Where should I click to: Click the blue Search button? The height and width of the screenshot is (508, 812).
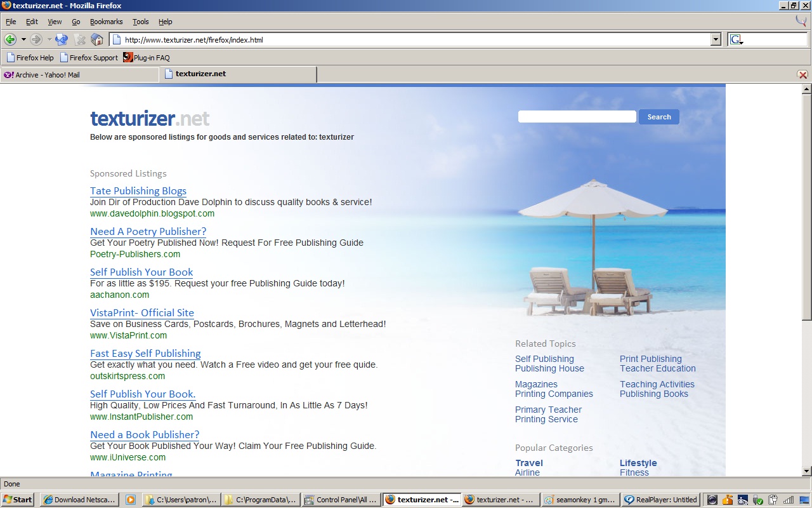click(659, 117)
